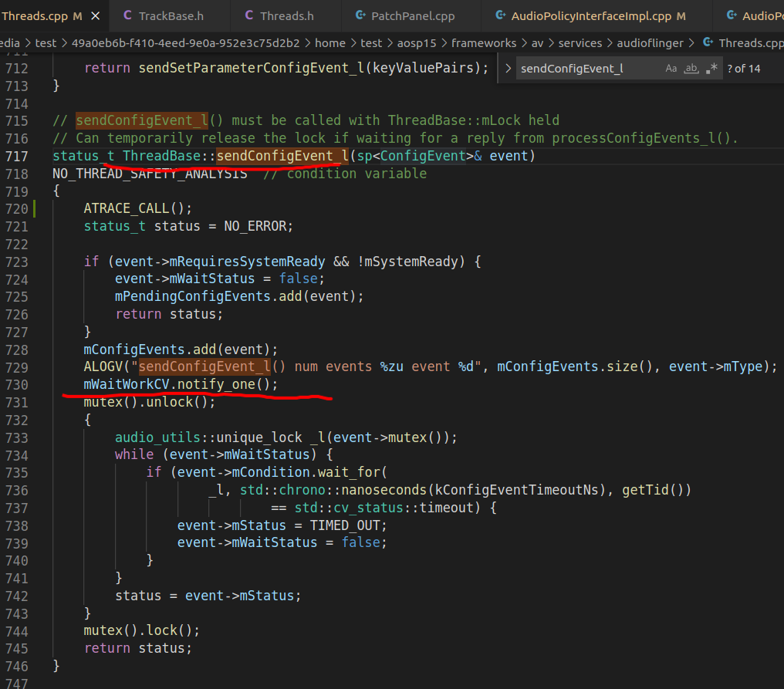Image resolution: width=784 pixels, height=689 pixels.
Task: Click 'ThreadBase' on line 717
Action: [x=161, y=156]
